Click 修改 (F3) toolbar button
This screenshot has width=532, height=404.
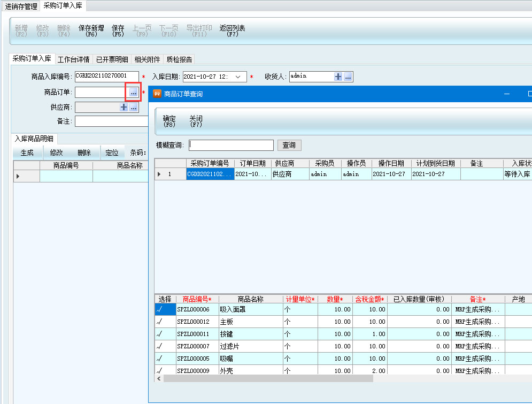42,31
